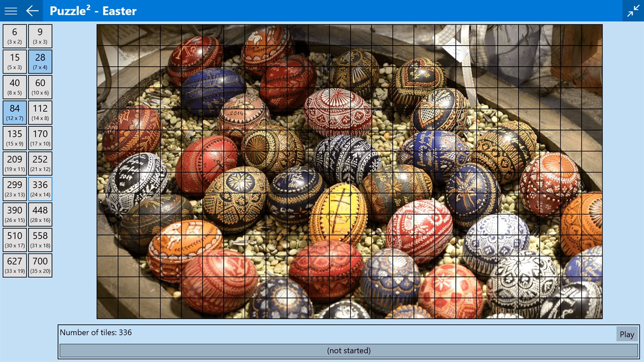Choose the 84 (12 x 7) puzzle size
The height and width of the screenshot is (362, 644).
tap(14, 112)
